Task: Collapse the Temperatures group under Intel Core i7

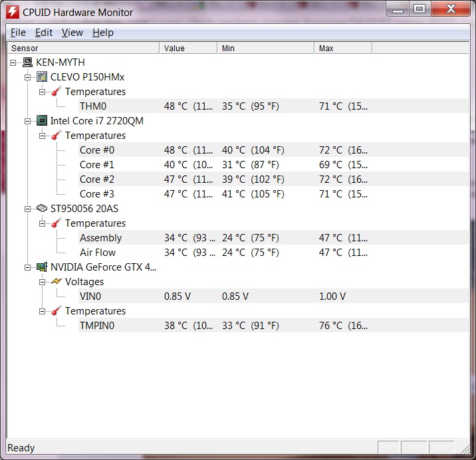Action: (42, 136)
